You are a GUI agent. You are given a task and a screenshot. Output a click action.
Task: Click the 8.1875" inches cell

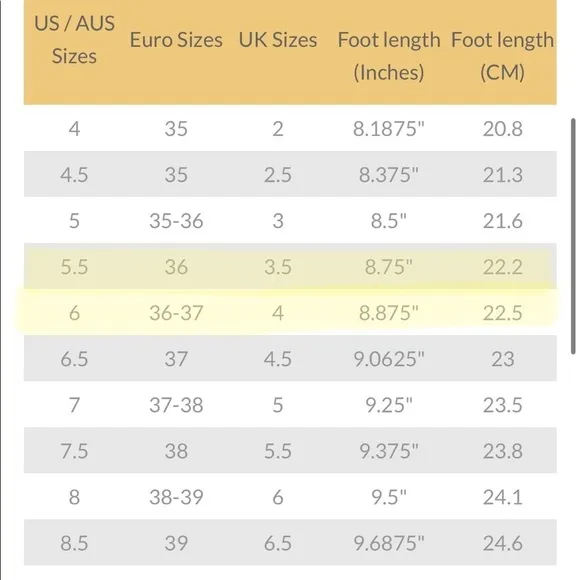[x=389, y=129]
